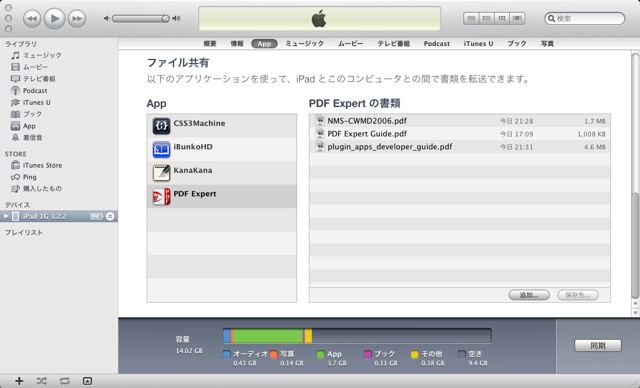Click the green App segment of capacity bar
The image size is (640, 388).
268,336
